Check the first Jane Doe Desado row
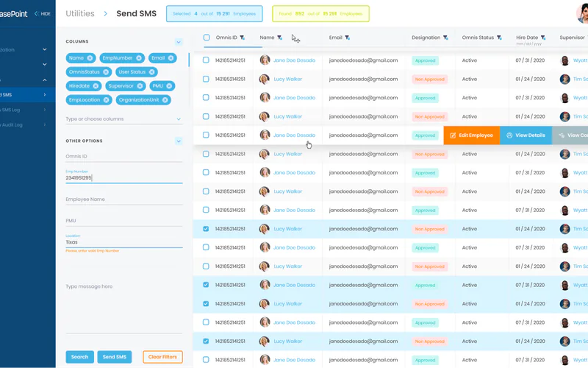This screenshot has width=588, height=368. click(206, 60)
